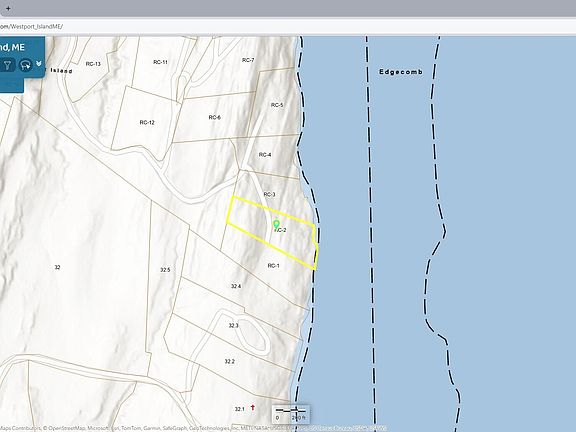Select parcel 32.5 on the map
This screenshot has height=432, width=576.
point(165,270)
